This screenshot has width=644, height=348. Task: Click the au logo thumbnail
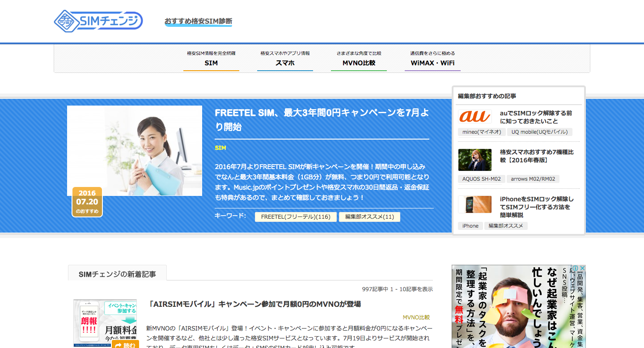[475, 116]
